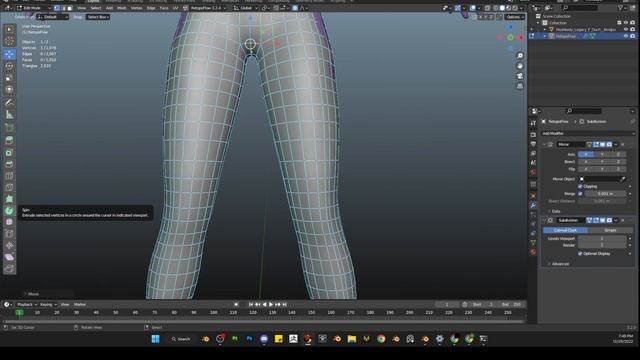The width and height of the screenshot is (640, 360).
Task: Open the World properties tab
Action: (533, 172)
